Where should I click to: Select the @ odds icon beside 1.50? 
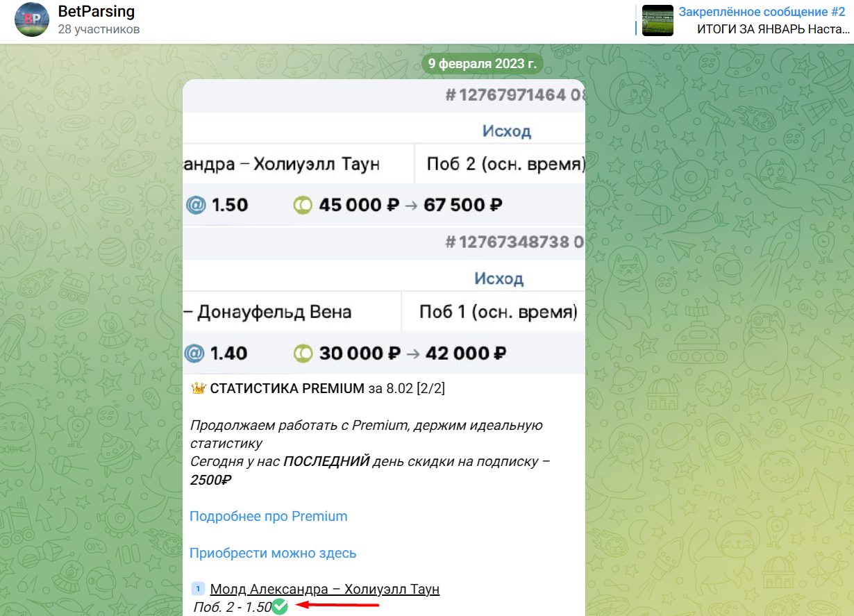pyautogui.click(x=196, y=205)
